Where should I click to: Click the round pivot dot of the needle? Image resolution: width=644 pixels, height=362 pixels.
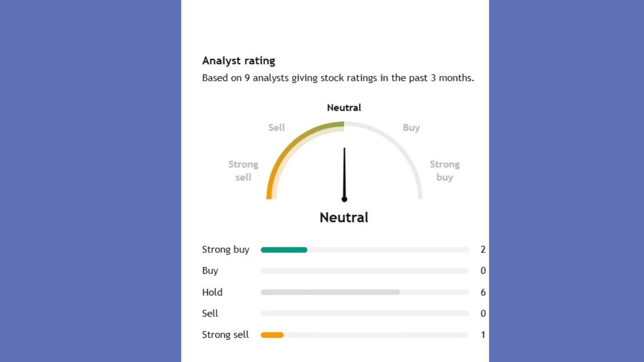[344, 200]
